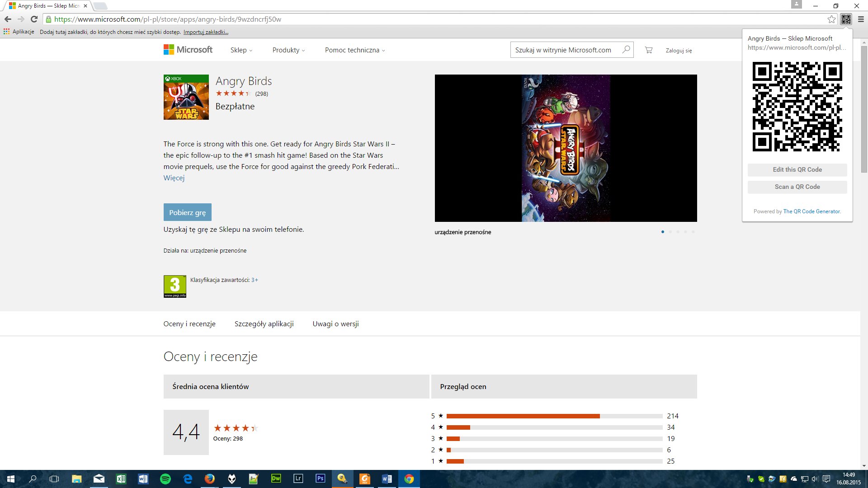Viewport: 868px width, 488px height.
Task: Open Dreamweaver from the taskbar
Action: (276, 479)
